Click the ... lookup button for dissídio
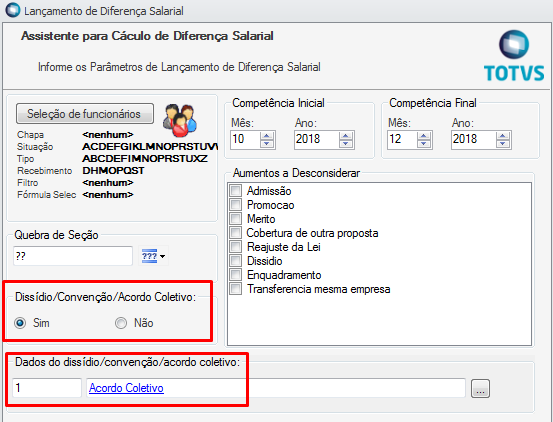The image size is (553, 422). click(x=480, y=389)
